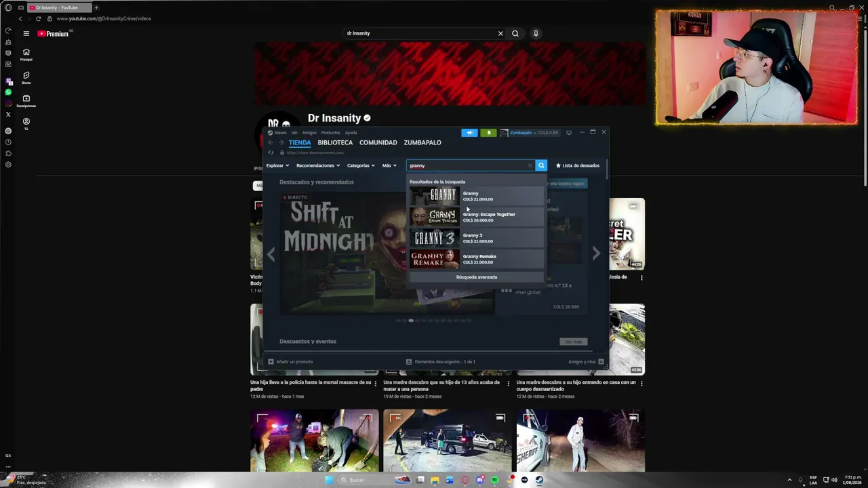
Task: Open Opera sidebar settings gear
Action: pyautogui.click(x=8, y=165)
